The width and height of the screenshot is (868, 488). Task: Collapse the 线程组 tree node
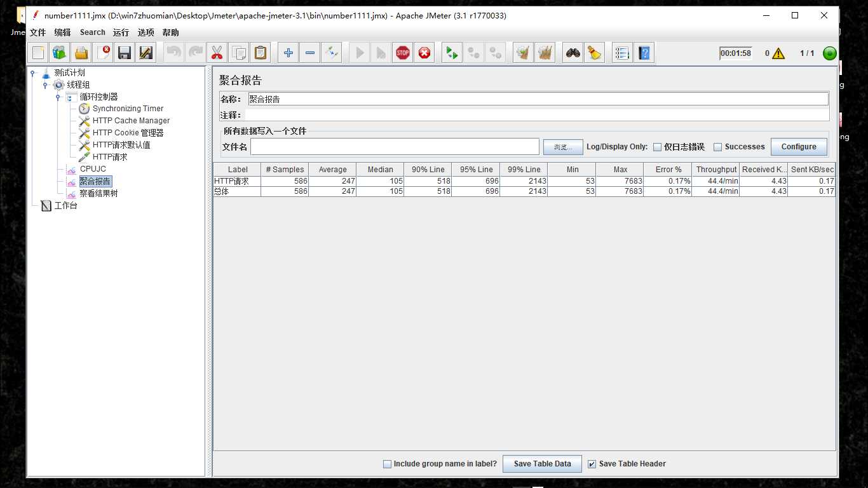tap(45, 85)
